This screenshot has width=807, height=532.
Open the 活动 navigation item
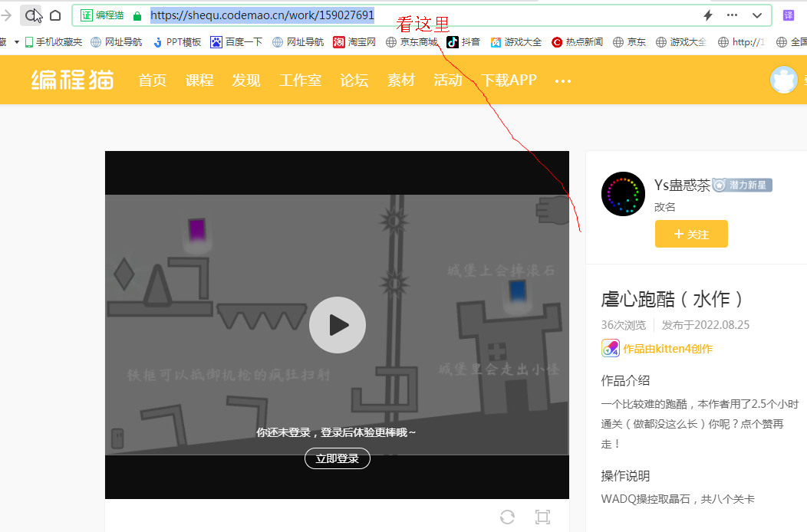[448, 80]
